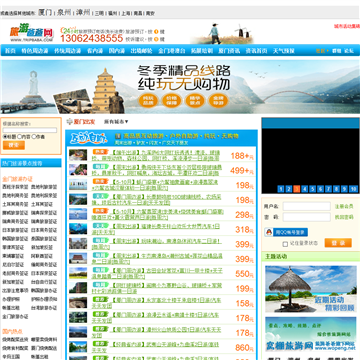Click the tag icon on the 499 listing

[x=100, y=166]
